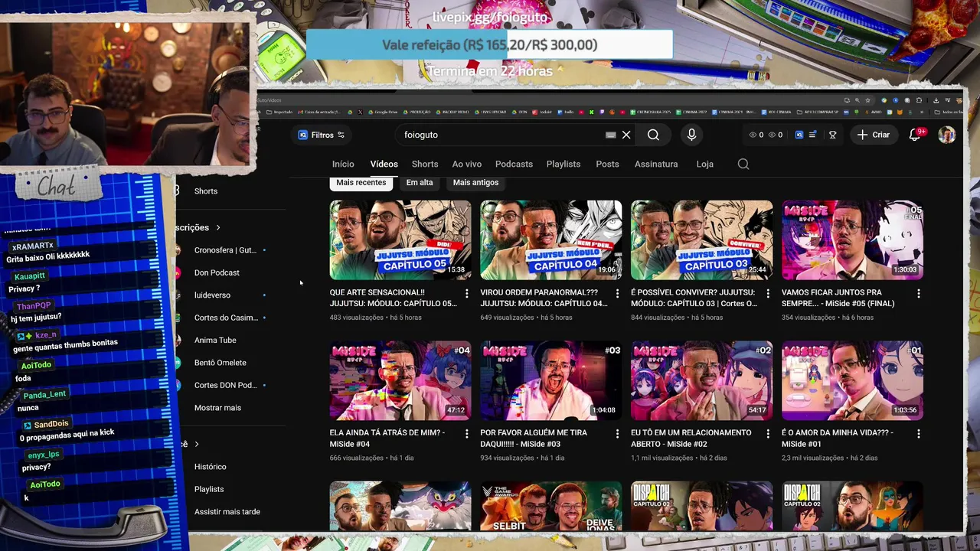Open thumbnail of Jujutsu Módulo Capítulo 04
The height and width of the screenshot is (551, 980).
(x=551, y=240)
